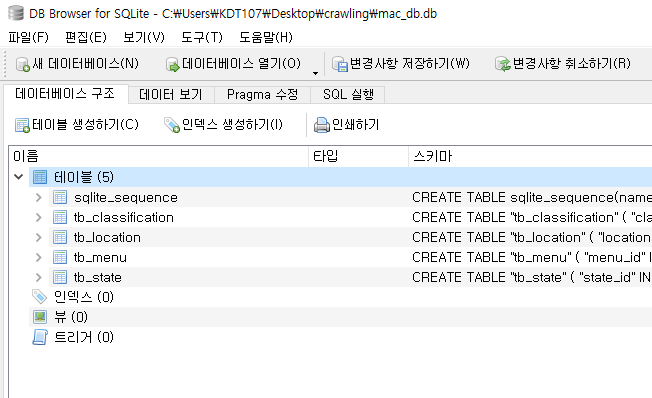Select the 트리거 (0) text label

[x=84, y=337]
